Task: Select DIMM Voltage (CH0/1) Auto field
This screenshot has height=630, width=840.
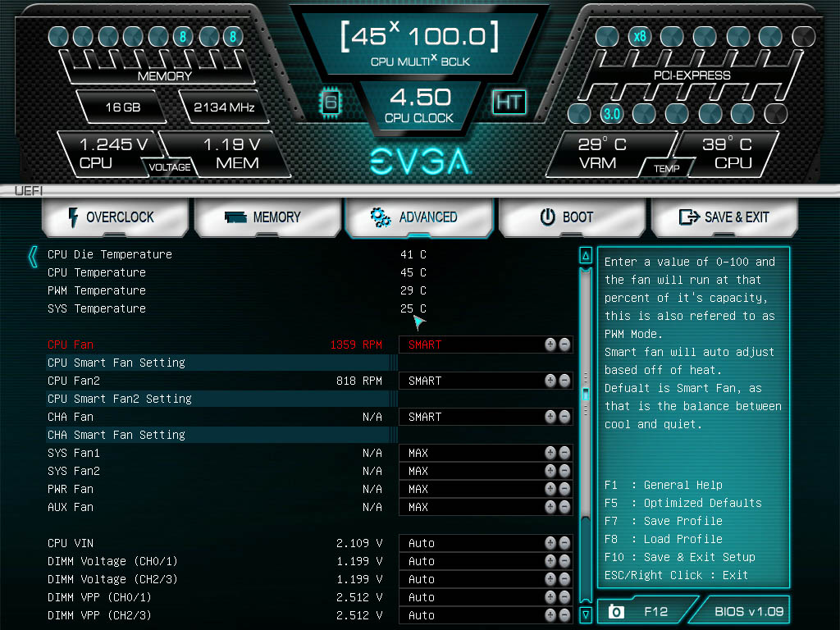Action: click(x=486, y=561)
